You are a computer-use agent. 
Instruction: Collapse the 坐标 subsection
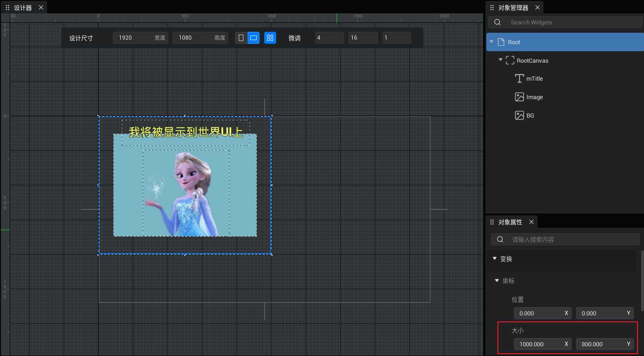(x=497, y=280)
